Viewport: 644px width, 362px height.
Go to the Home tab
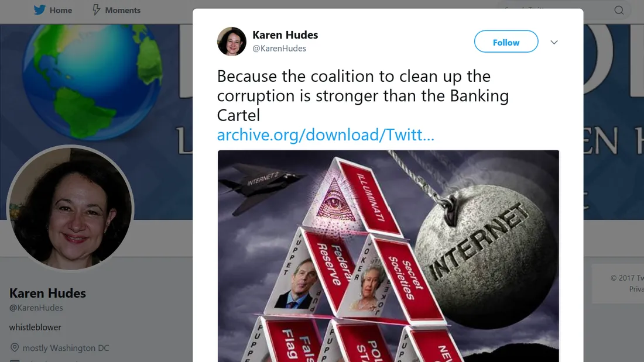click(53, 10)
